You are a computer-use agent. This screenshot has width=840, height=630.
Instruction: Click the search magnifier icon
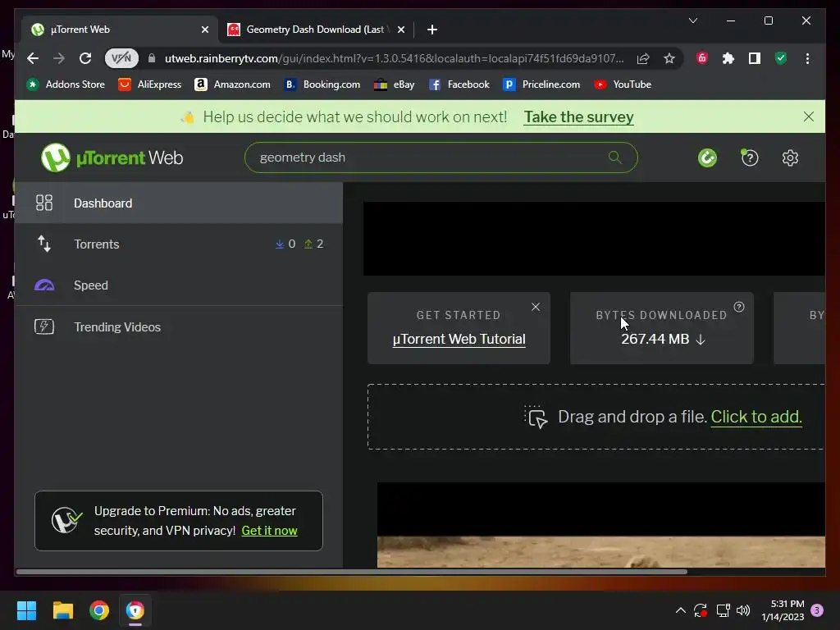tap(615, 157)
